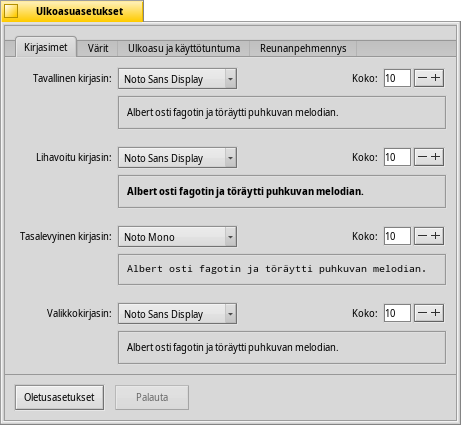461x425 pixels.
Task: Increase Lihavoitu kirjasin size with plus button
Action: tap(436, 157)
